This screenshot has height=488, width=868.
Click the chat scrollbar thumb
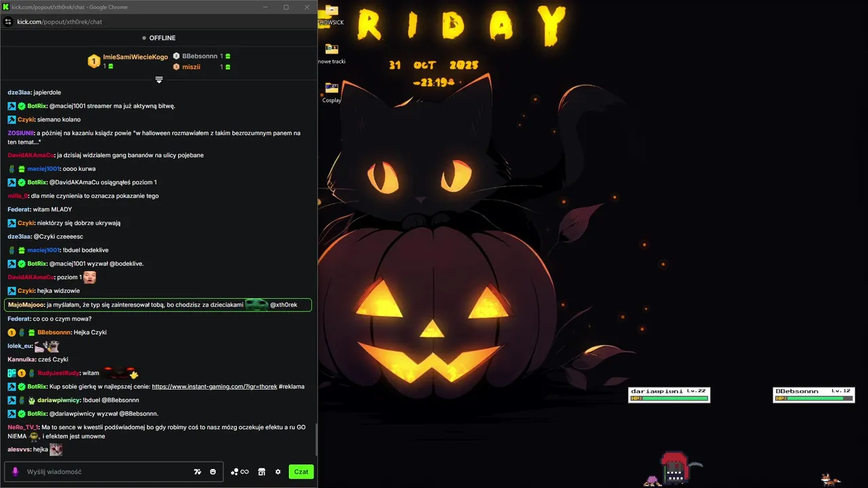(315, 440)
